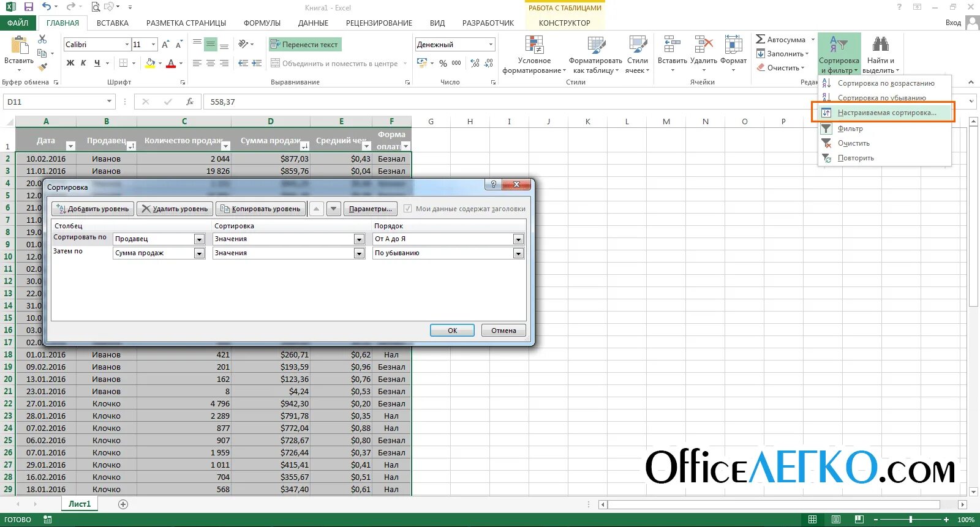Click the Cut scissors icon
Image resolution: width=980 pixels, height=527 pixels.
pos(42,39)
